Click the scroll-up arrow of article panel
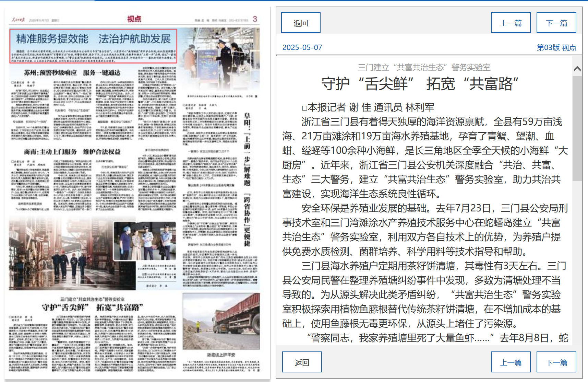Screen dimensions: 588x382 coord(577,69)
